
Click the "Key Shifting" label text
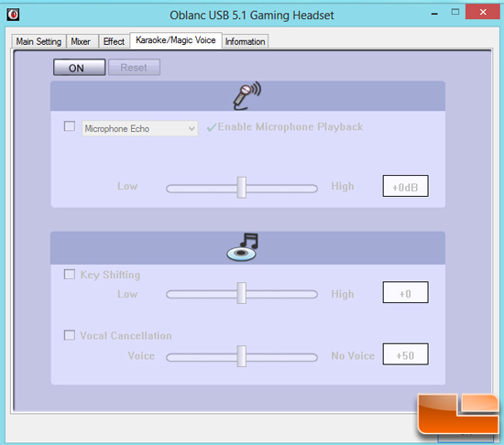(110, 276)
